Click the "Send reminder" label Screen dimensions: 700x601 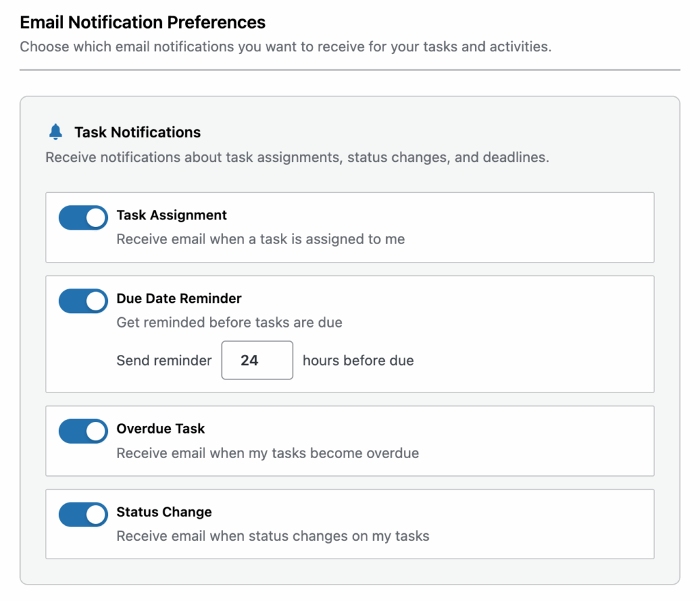(x=164, y=360)
